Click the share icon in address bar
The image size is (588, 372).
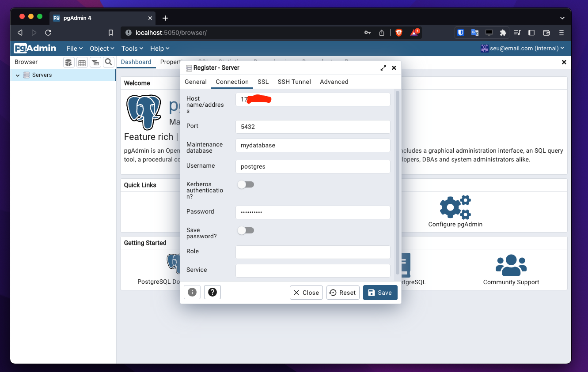(382, 33)
